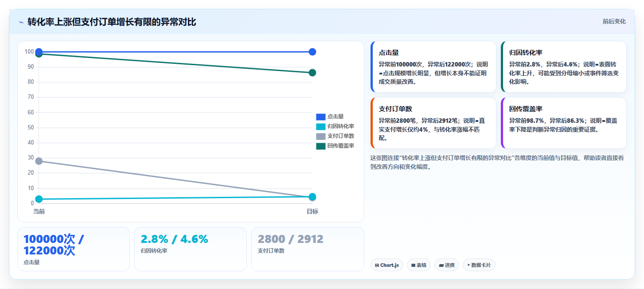Click the chart title text 转化率上涨但支付订单增长有限的异常对比
Image resolution: width=644 pixels, height=289 pixels.
pyautogui.click(x=112, y=22)
